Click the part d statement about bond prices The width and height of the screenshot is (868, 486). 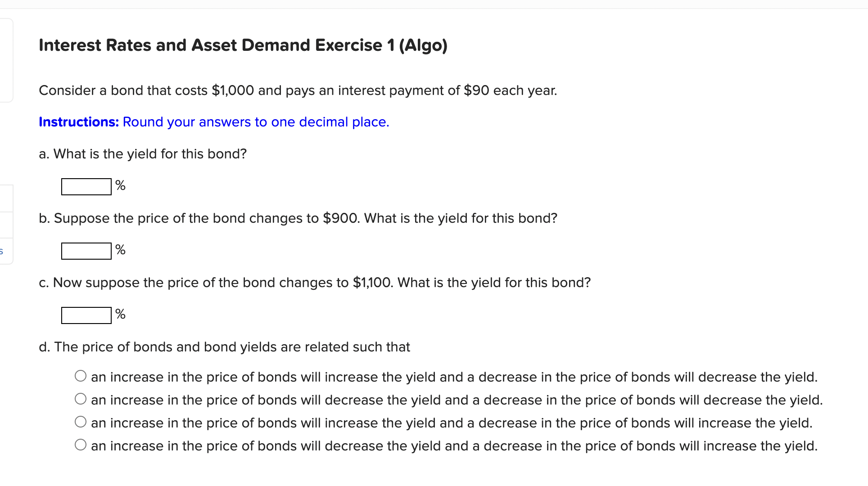[x=225, y=347]
